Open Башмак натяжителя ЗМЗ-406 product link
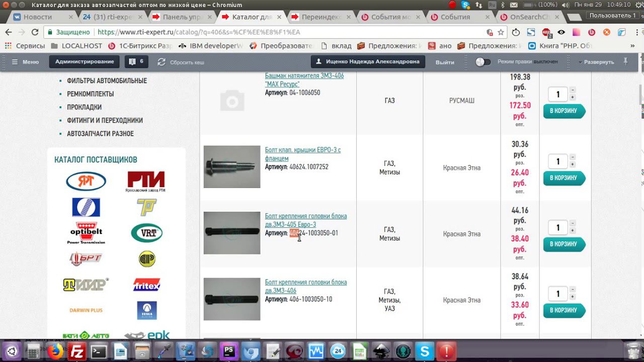644x362 pixels. 304,80
